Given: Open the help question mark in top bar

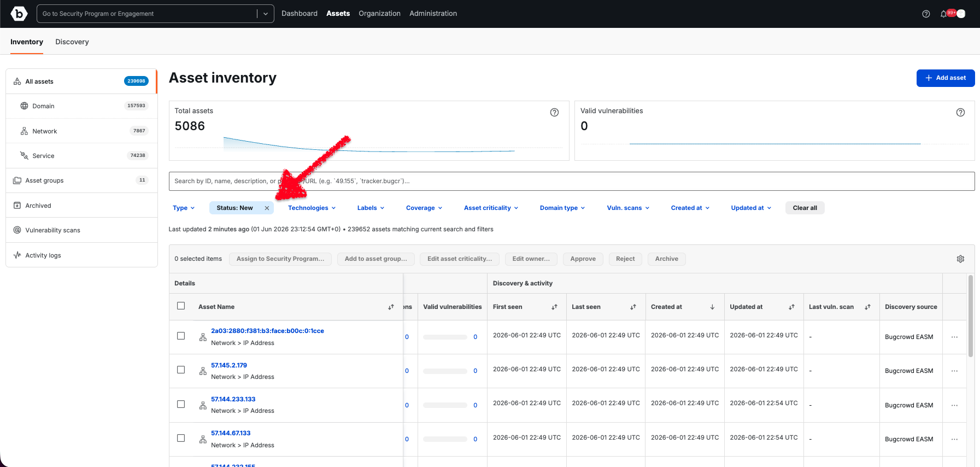Looking at the screenshot, I should pyautogui.click(x=926, y=14).
